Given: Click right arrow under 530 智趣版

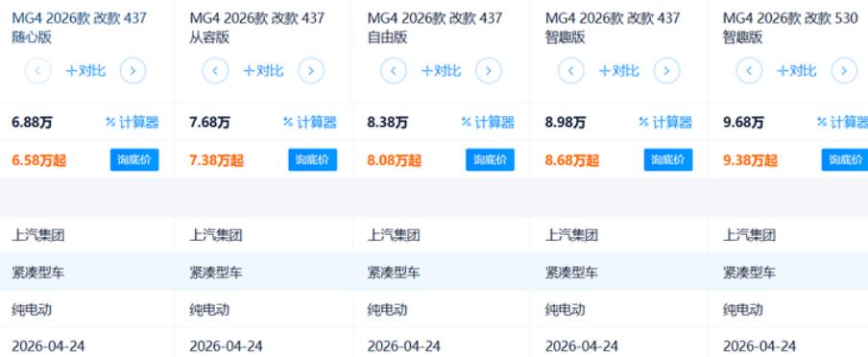Looking at the screenshot, I should [845, 71].
